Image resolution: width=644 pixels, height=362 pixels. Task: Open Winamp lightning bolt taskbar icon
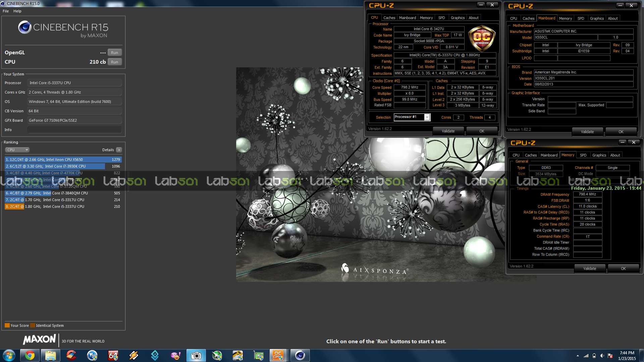click(134, 355)
